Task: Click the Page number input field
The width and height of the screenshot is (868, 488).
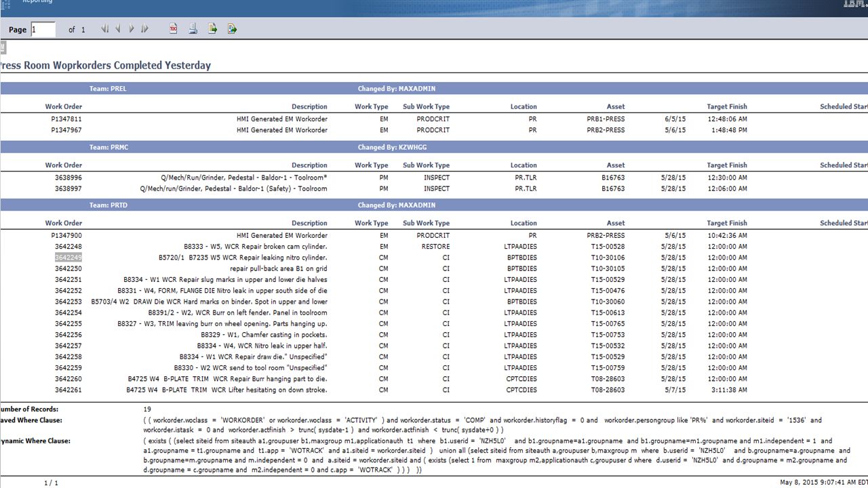Action: pos(43,29)
